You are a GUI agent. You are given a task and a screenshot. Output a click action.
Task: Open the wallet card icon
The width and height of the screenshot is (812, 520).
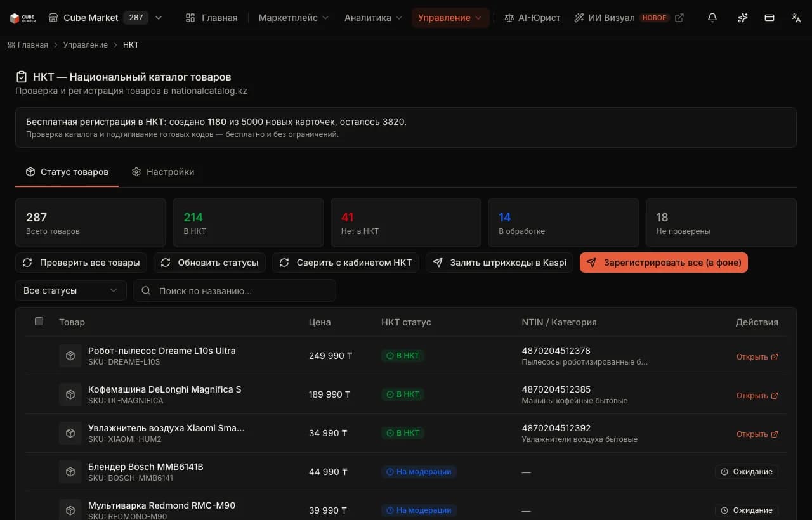[x=769, y=18]
